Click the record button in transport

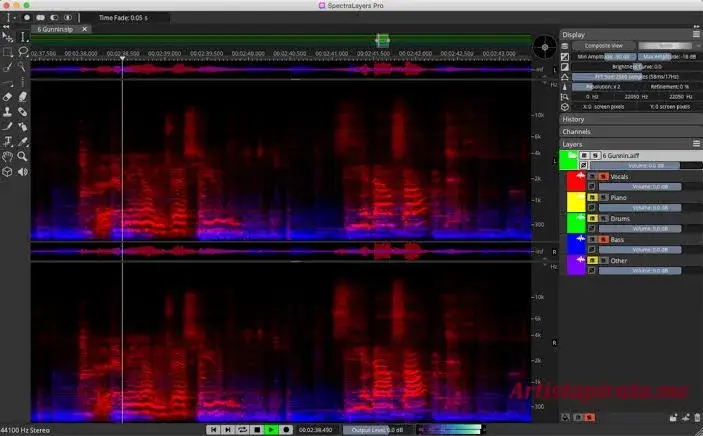[286, 430]
